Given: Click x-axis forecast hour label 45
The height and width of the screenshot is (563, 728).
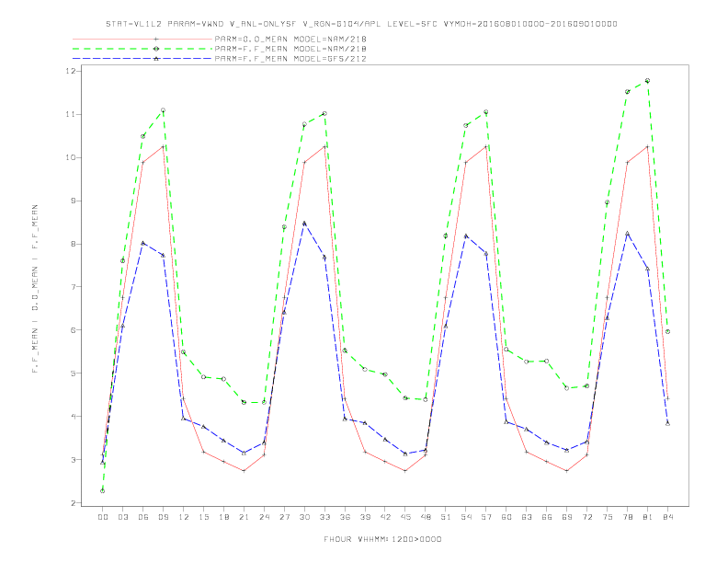Looking at the screenshot, I should 405,517.
